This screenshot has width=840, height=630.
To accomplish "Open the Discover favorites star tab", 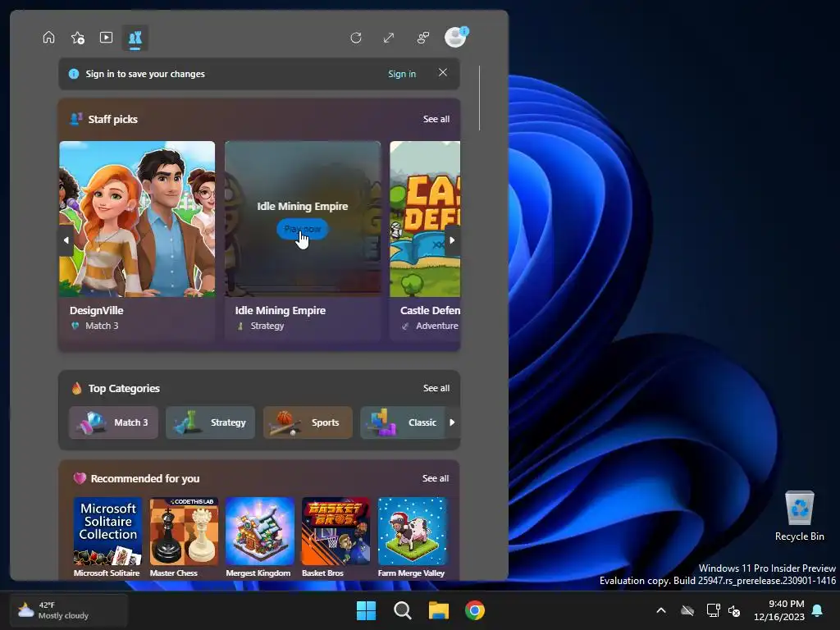I will (x=78, y=38).
